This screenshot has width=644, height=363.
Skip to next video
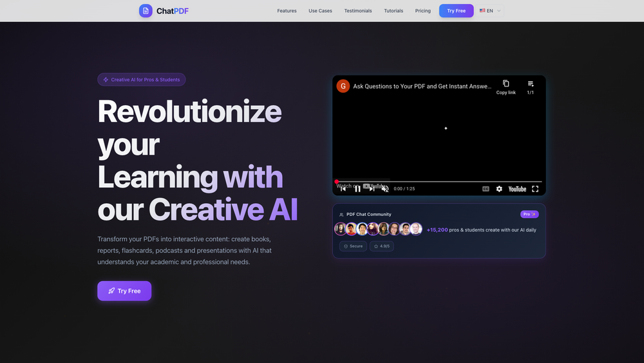click(x=372, y=189)
